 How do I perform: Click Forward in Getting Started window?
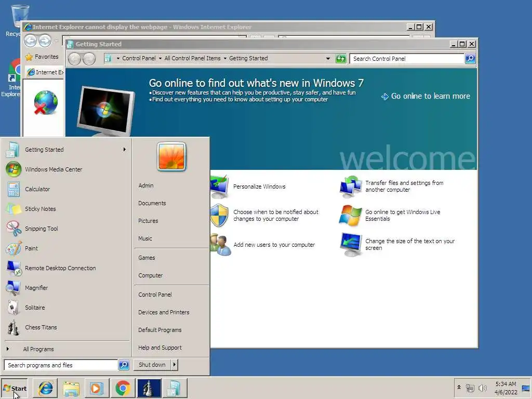pos(89,59)
